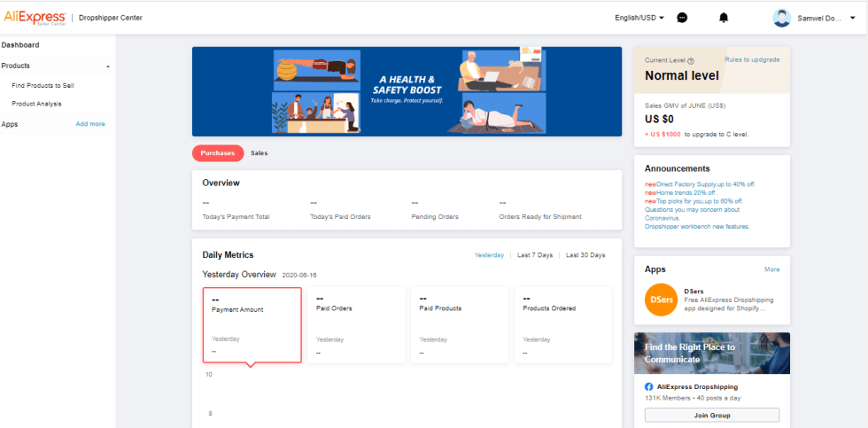Click AliExpress Dropshipping group name
The height and width of the screenshot is (428, 868).
click(698, 387)
